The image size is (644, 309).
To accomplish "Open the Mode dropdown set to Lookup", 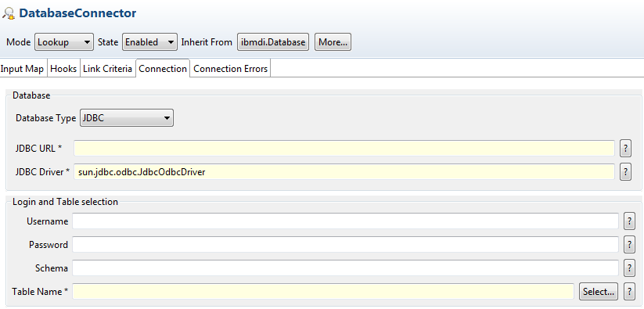I will point(64,42).
